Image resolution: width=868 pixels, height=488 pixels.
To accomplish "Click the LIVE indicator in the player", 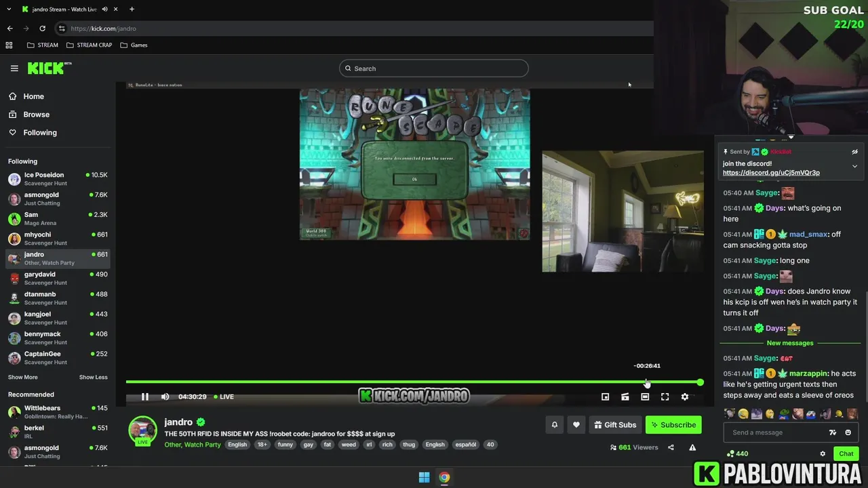I will [x=224, y=396].
